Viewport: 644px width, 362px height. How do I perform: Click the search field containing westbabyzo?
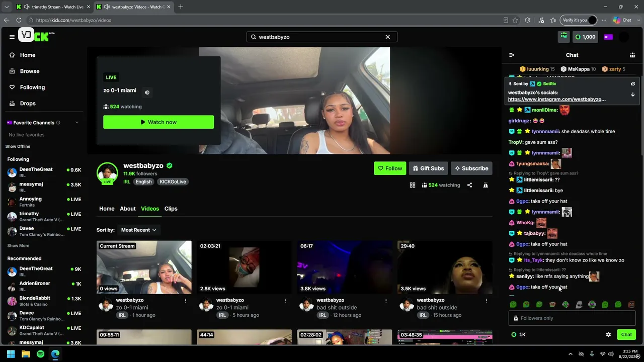pyautogui.click(x=322, y=37)
